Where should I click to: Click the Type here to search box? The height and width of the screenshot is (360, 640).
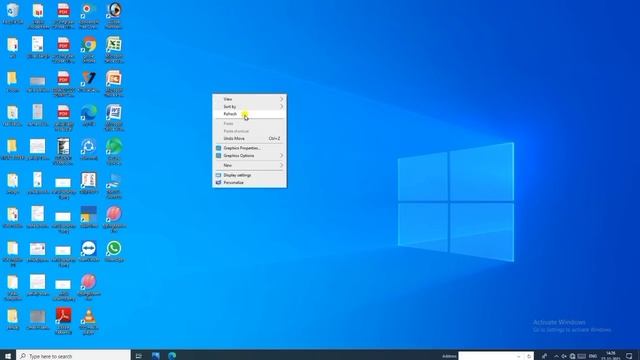click(x=73, y=356)
